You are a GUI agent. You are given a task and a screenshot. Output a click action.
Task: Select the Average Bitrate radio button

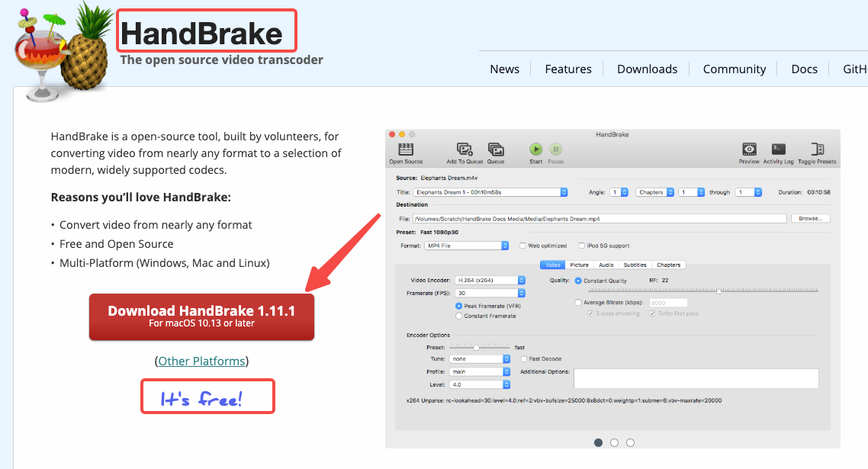[578, 302]
